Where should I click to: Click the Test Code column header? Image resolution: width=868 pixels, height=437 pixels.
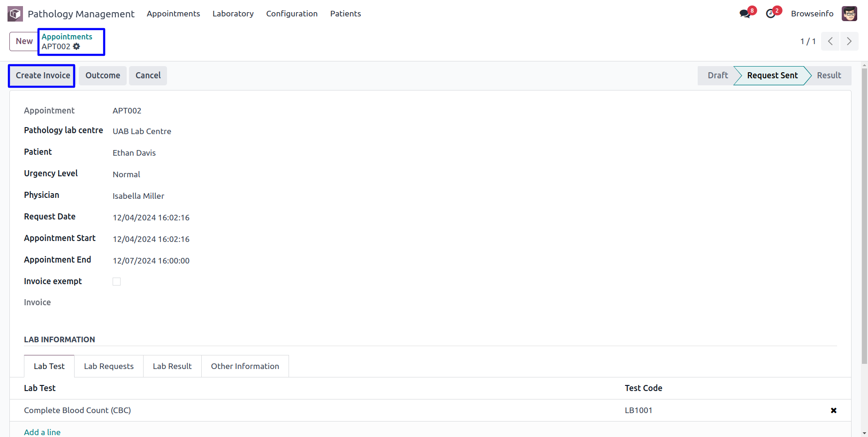pos(643,388)
